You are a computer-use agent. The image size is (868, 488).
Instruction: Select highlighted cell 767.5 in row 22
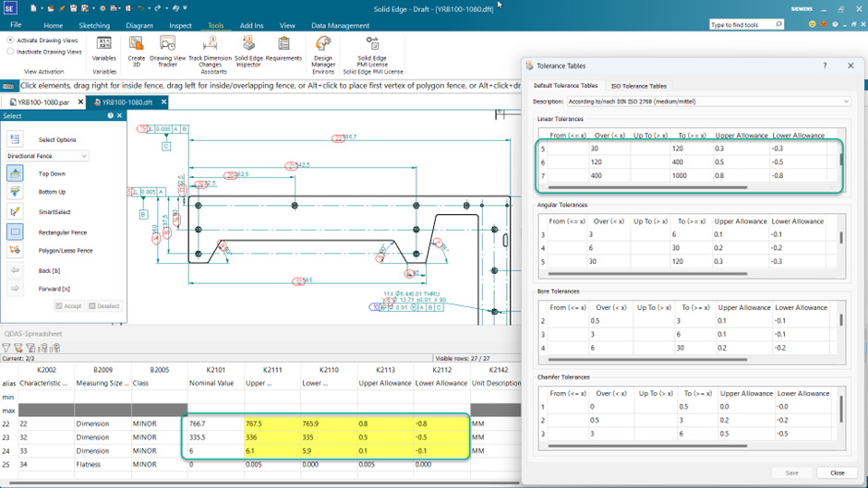(x=272, y=423)
